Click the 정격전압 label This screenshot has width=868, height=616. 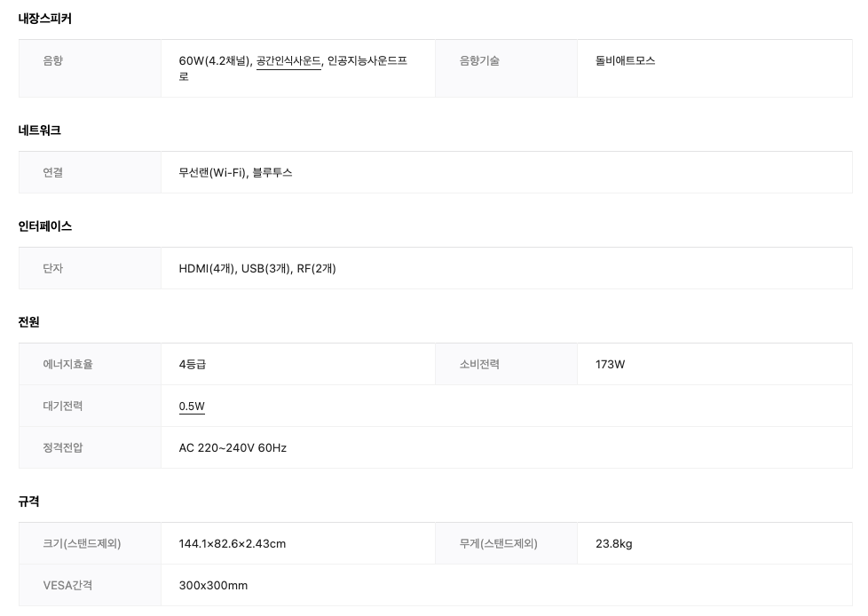click(x=62, y=447)
